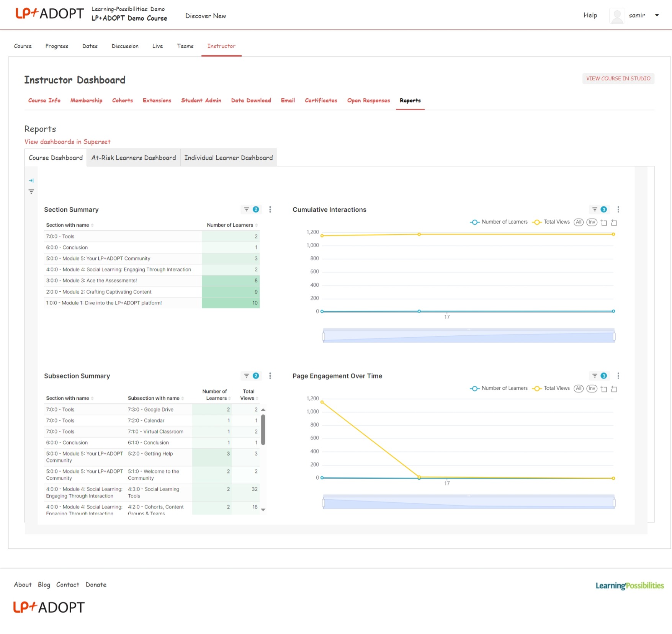The height and width of the screenshot is (634, 672).
Task: Click the LP+ADOPT footer logo
Action: pyautogui.click(x=49, y=607)
